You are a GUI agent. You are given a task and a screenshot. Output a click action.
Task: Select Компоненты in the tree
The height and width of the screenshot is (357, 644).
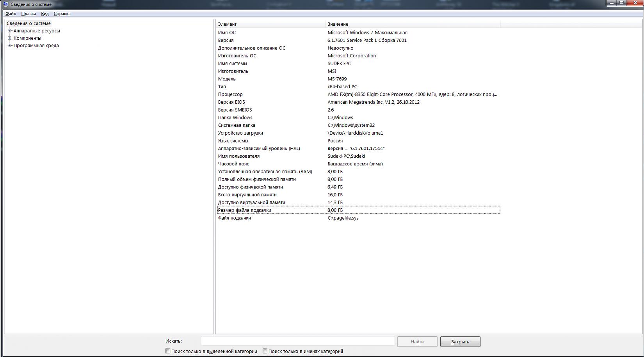pos(27,38)
